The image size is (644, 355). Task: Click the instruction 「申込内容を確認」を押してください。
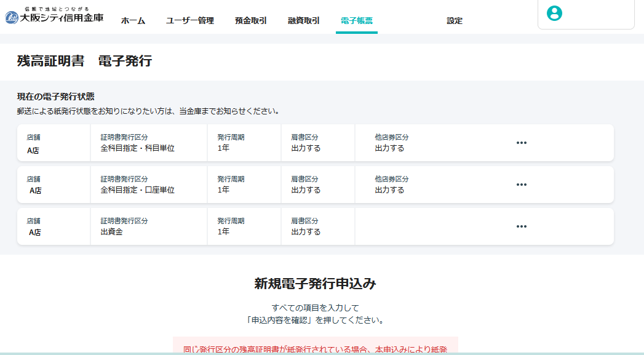pos(315,320)
